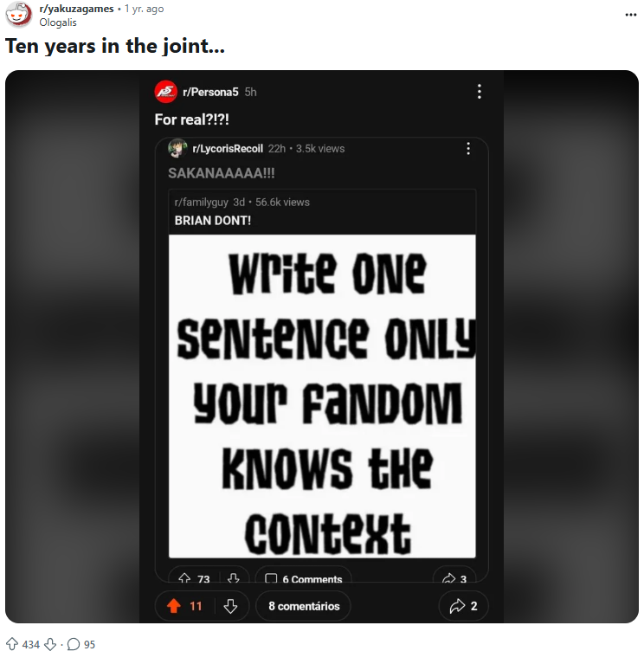Open the 'Ten years in the joint...' post title
644x664 pixels.
click(x=115, y=46)
